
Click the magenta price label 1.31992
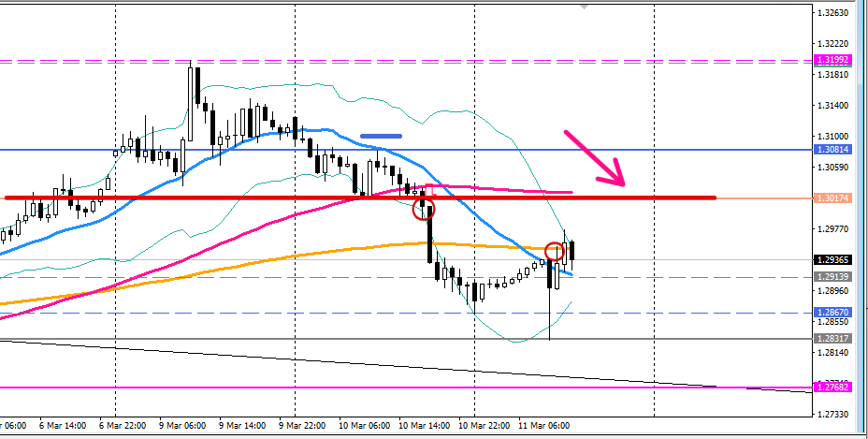click(x=832, y=60)
